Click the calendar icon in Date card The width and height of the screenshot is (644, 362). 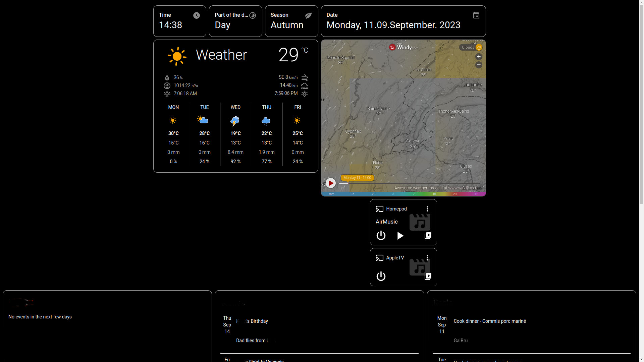click(476, 15)
